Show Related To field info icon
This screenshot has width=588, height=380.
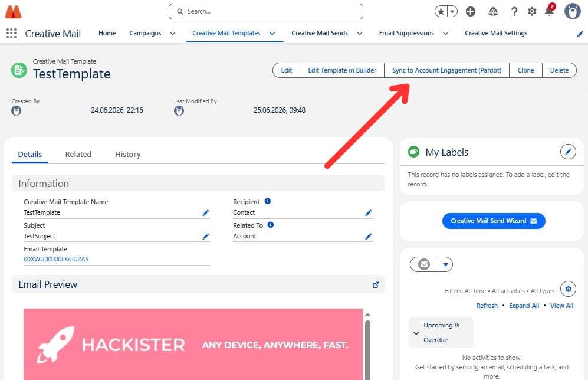pos(270,225)
